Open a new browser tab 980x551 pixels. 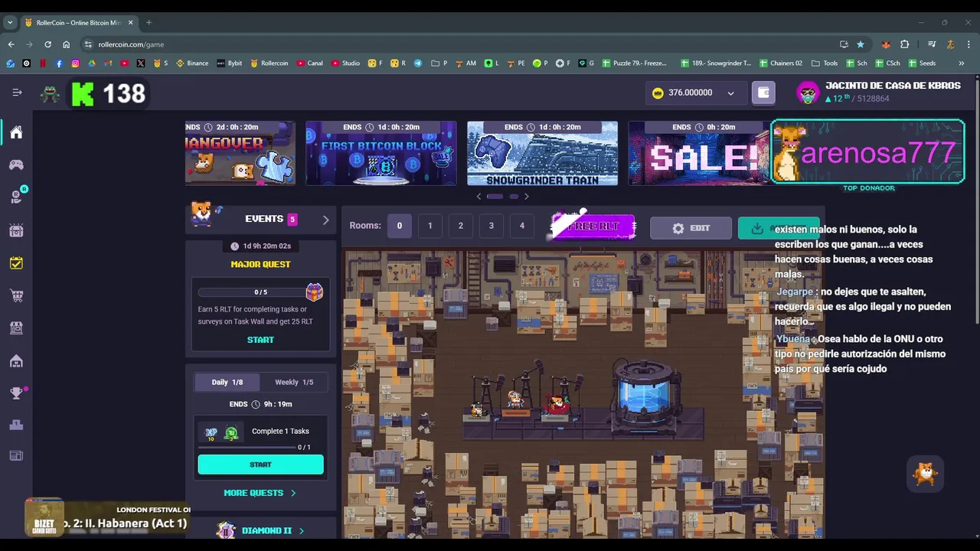(x=149, y=22)
